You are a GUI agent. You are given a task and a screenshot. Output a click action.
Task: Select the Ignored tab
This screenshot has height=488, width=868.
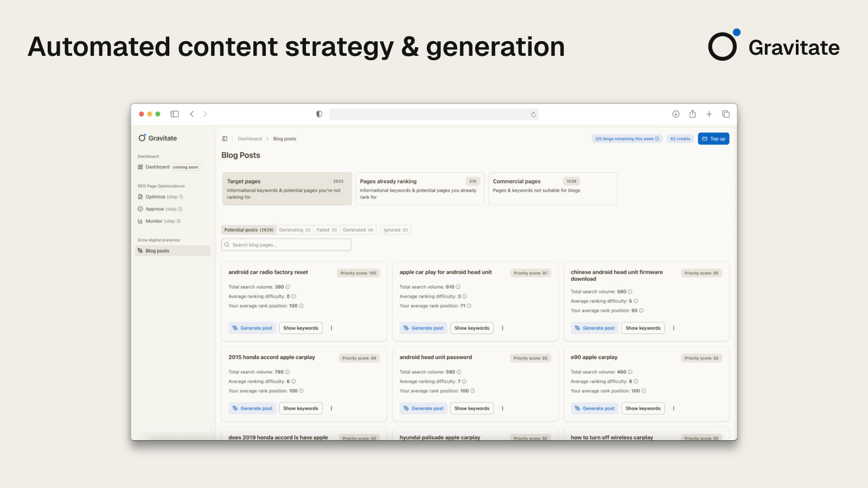coord(395,230)
